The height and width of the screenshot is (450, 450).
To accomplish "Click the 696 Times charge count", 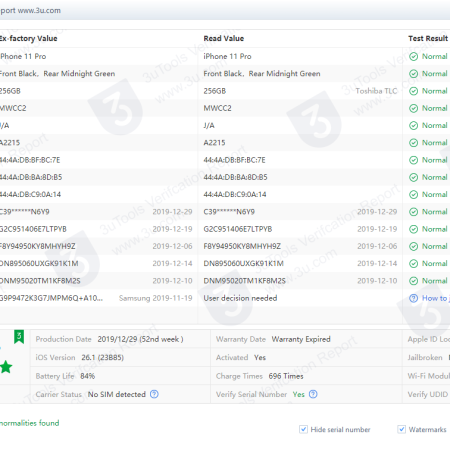I will 286,376.
